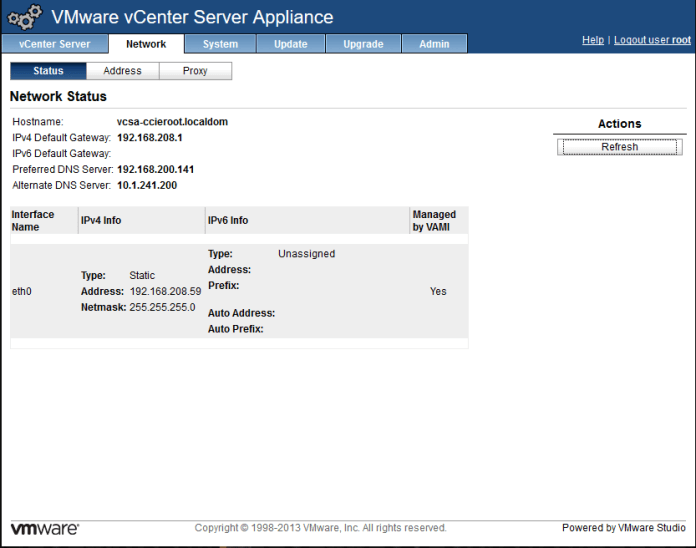Click the VMware gears logo icon
The height and width of the screenshot is (548, 696).
(x=25, y=18)
